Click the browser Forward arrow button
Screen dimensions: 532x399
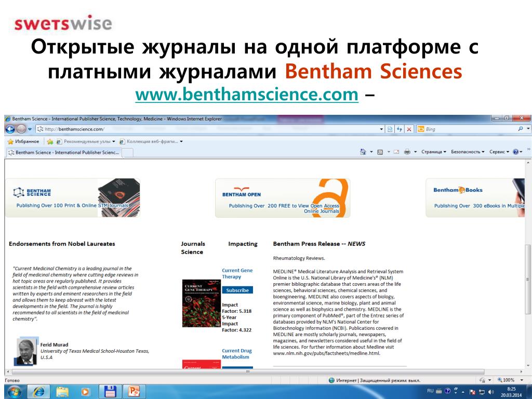(x=21, y=129)
